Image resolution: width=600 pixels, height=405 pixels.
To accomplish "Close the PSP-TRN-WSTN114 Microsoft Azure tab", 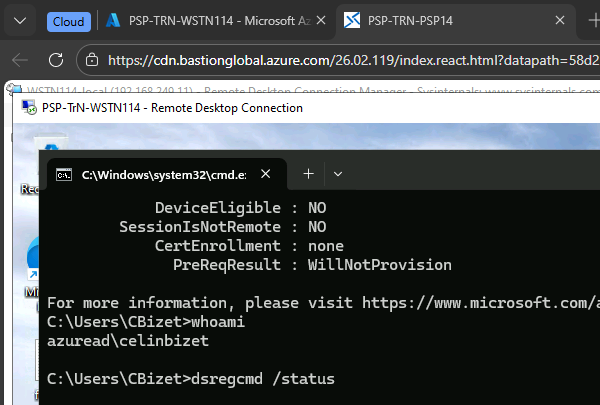I will click(321, 20).
